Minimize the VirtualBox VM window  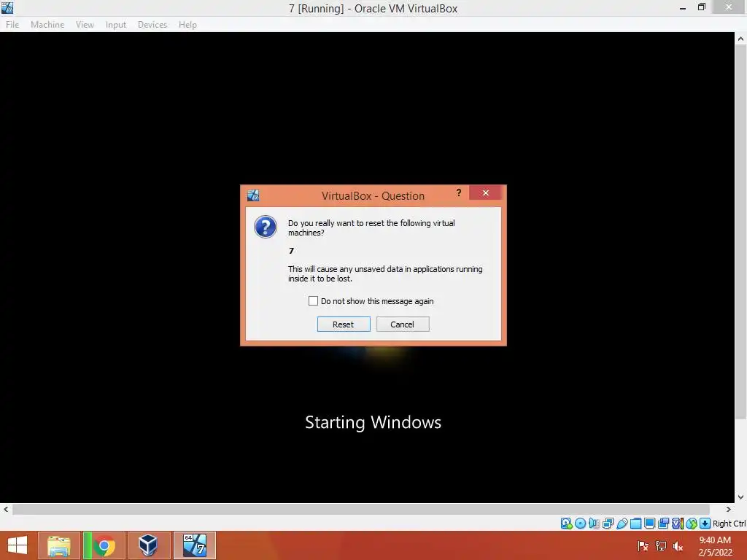tap(683, 7)
